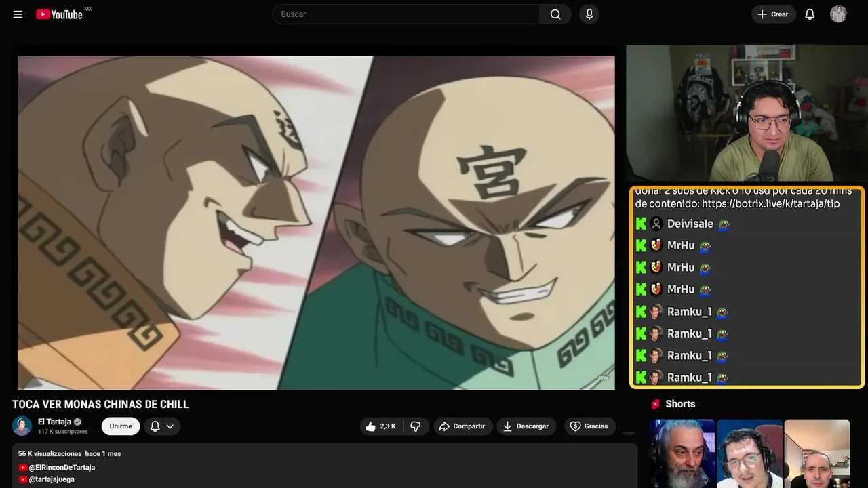Click the title "TOCA VER MONAS CHINAS DE CHILL"
868x488 pixels.
pyautogui.click(x=100, y=405)
